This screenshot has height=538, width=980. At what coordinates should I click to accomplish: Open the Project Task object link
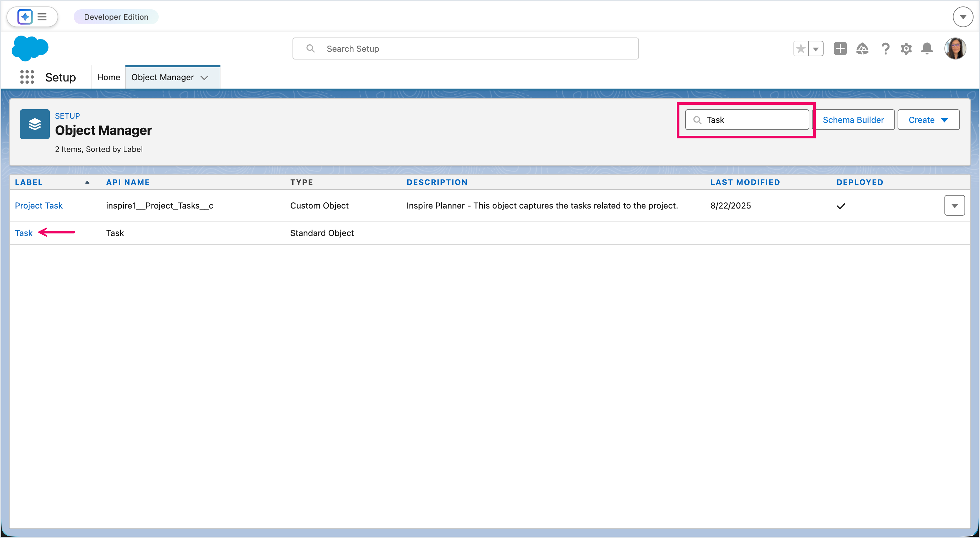click(x=38, y=205)
